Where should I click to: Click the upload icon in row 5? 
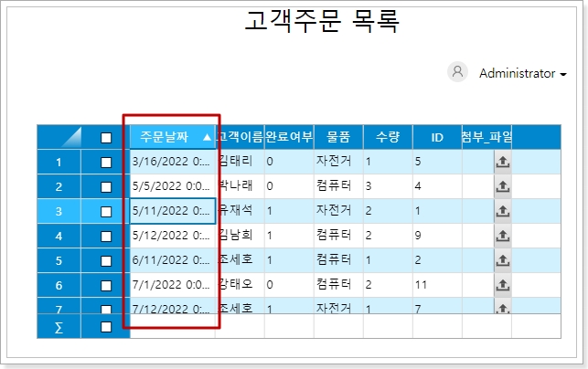[x=503, y=260]
